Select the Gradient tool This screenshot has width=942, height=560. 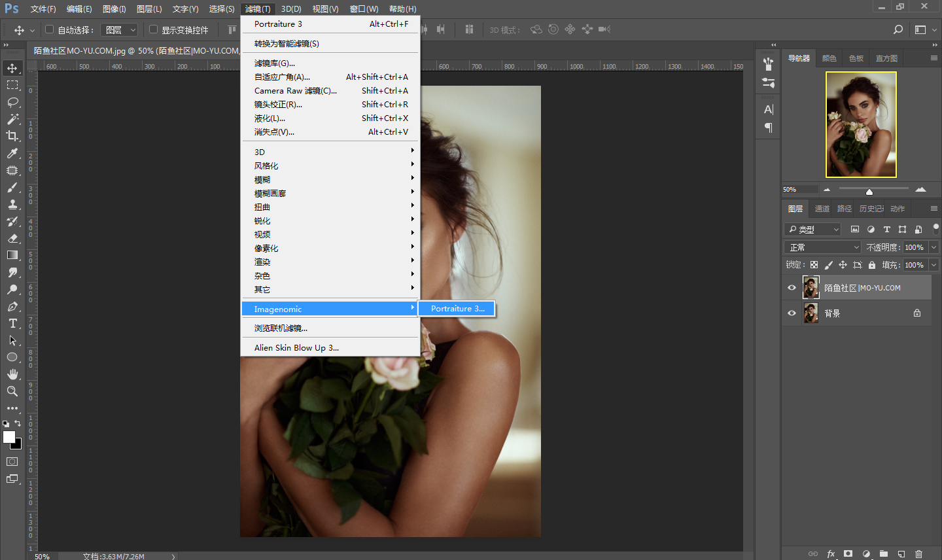[x=12, y=255]
